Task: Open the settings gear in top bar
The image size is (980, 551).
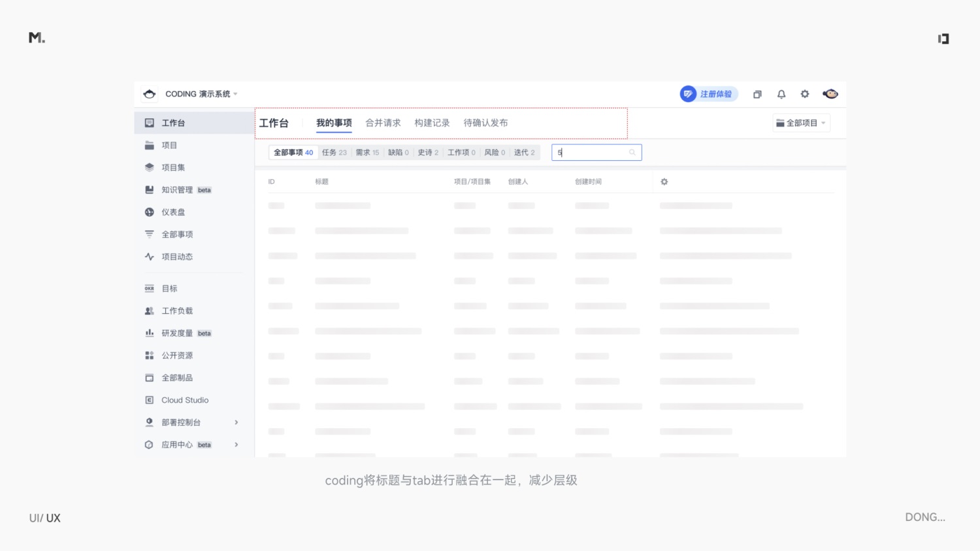Action: pos(805,94)
